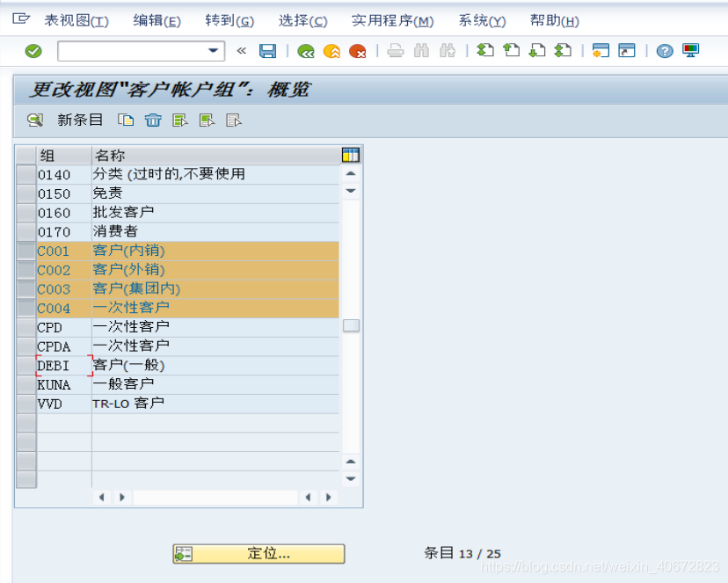Click the Create new session icon
Image resolution: width=728 pixels, height=583 pixels.
click(601, 50)
